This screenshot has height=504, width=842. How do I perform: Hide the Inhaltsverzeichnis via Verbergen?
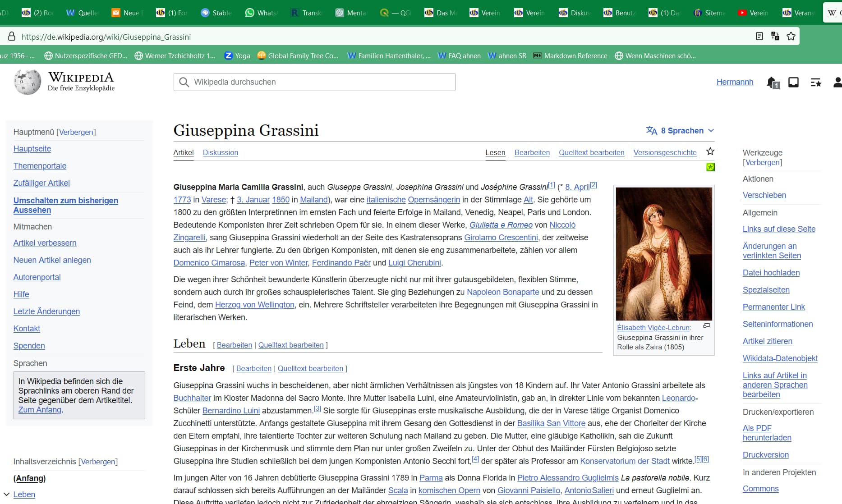click(98, 462)
